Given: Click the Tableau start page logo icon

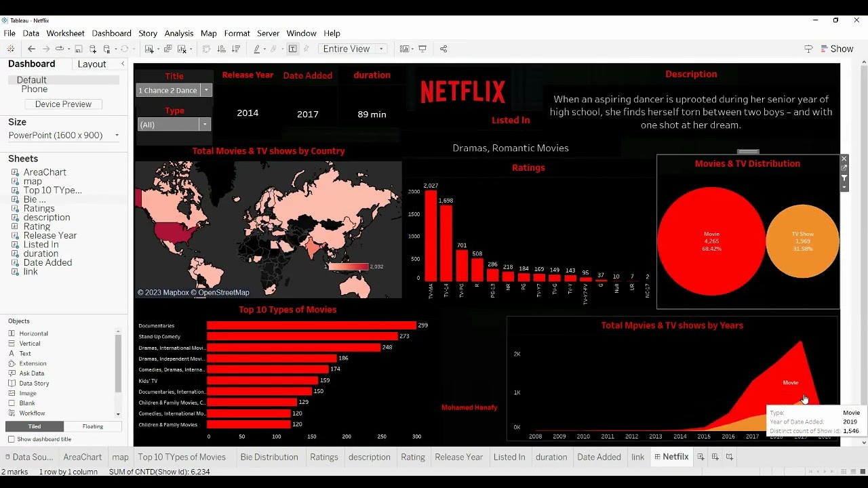Looking at the screenshot, I should [x=10, y=49].
